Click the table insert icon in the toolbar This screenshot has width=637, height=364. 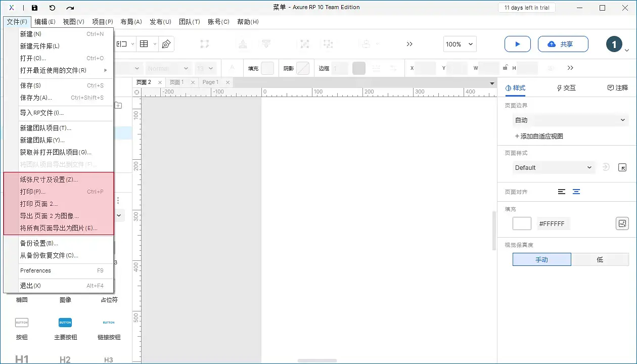pos(144,44)
